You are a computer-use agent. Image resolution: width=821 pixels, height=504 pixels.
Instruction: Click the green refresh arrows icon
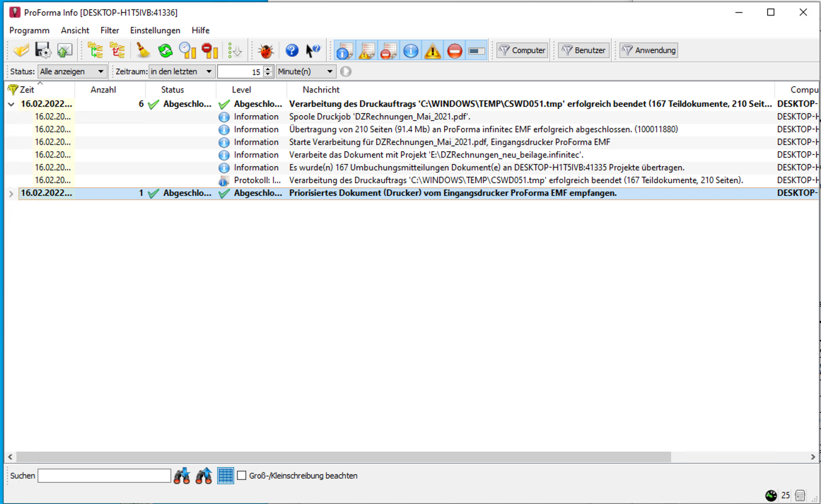pyautogui.click(x=165, y=50)
